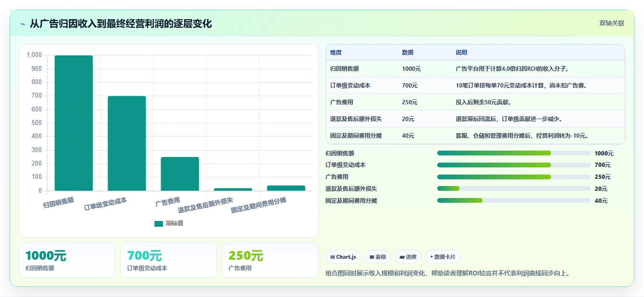Click the 归因销售额 x-axis label under the chart
Image resolution: width=644 pixels, height=297 pixels.
(x=59, y=202)
